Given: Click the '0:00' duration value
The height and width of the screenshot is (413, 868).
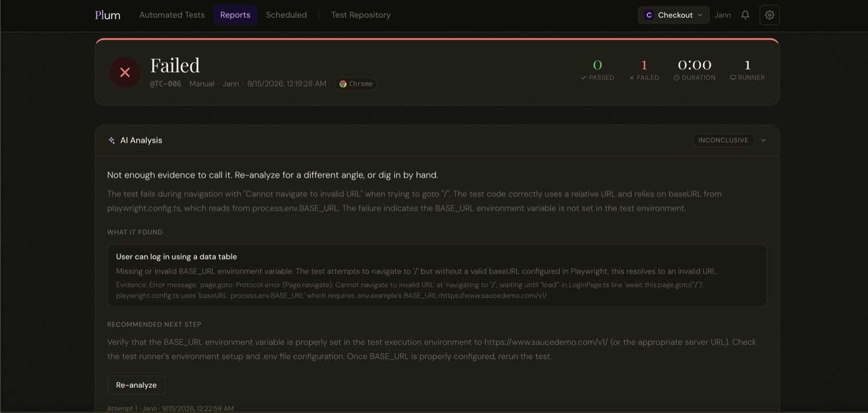Looking at the screenshot, I should 695,64.
